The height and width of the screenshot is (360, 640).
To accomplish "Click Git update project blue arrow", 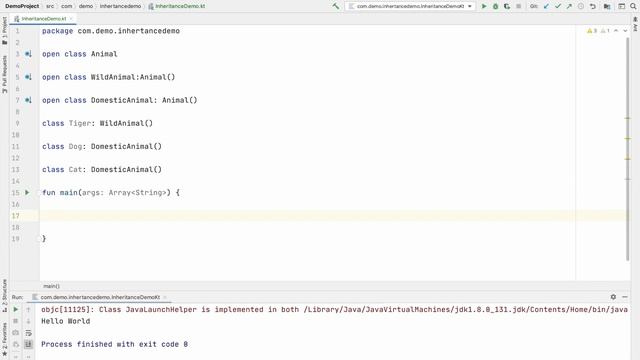I will coord(547,6).
